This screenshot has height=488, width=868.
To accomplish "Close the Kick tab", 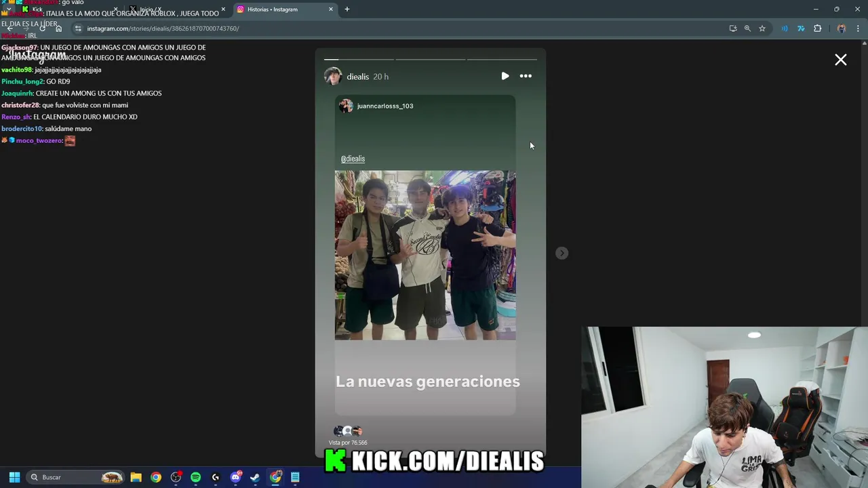I will 116,9.
